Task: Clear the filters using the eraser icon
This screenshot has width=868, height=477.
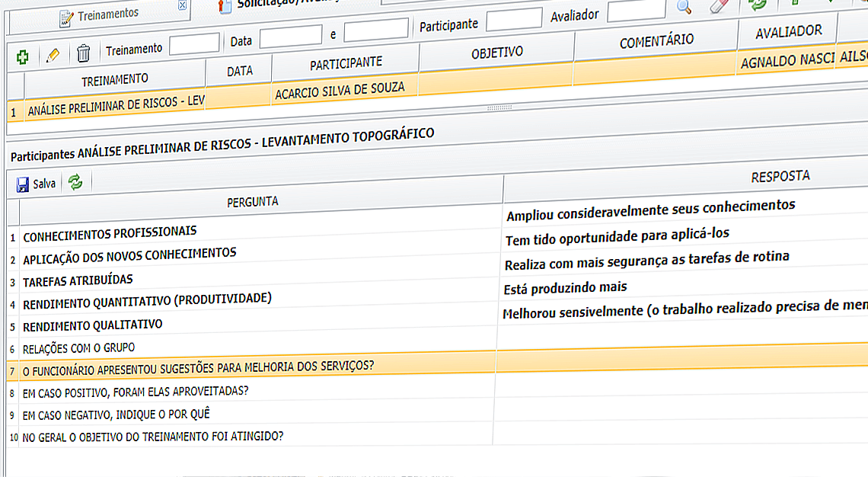Action: [x=717, y=8]
